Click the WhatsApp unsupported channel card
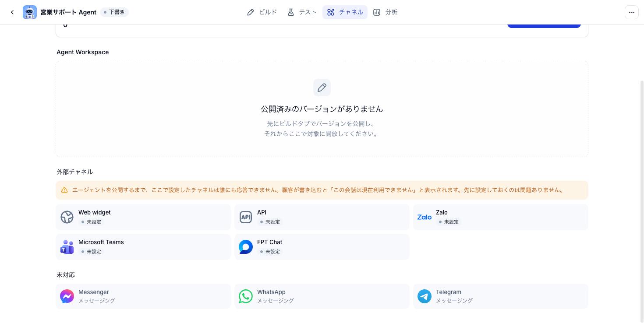The height and width of the screenshot is (323, 644). (322, 296)
